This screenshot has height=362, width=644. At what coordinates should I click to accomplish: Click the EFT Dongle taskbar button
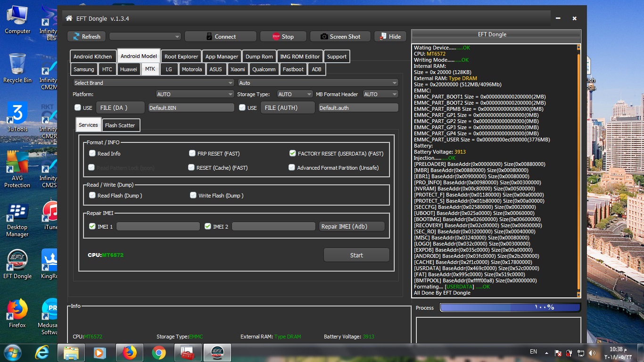[x=217, y=353]
